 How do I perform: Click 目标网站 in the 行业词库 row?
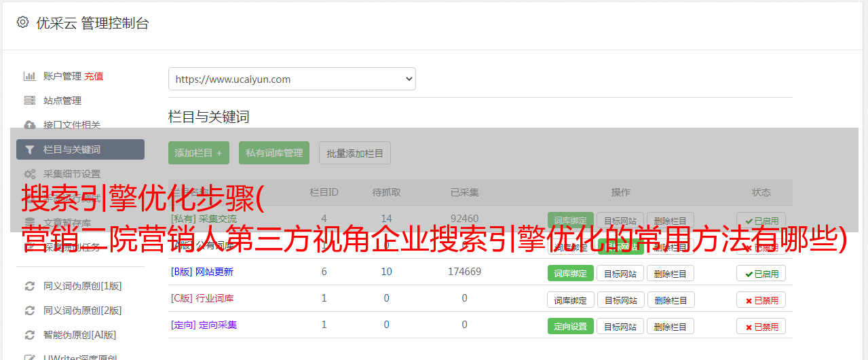(620, 300)
